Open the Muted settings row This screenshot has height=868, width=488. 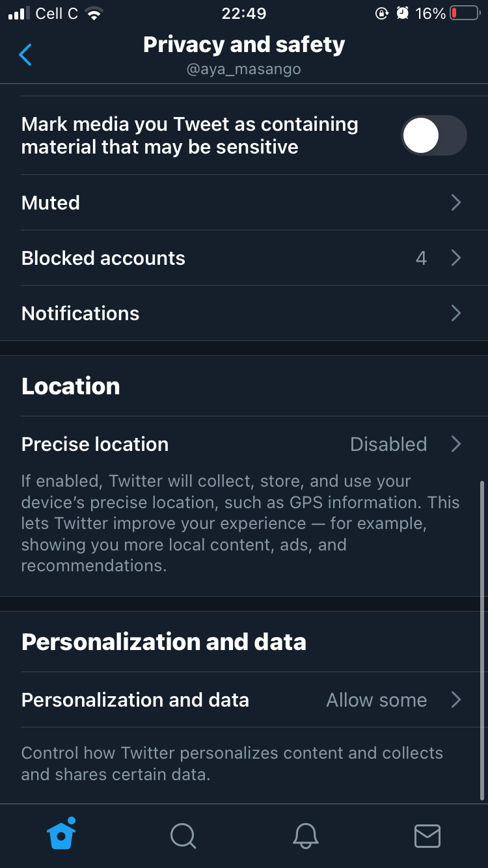[x=51, y=203]
